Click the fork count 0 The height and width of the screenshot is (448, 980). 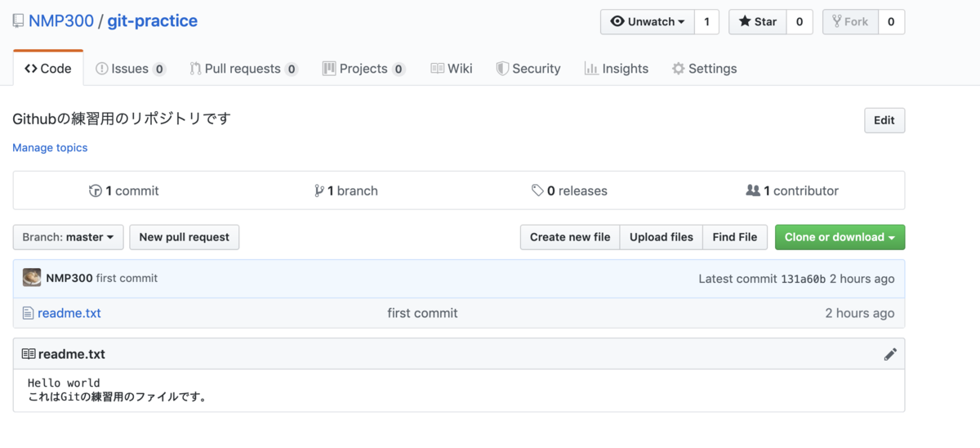click(x=891, y=22)
